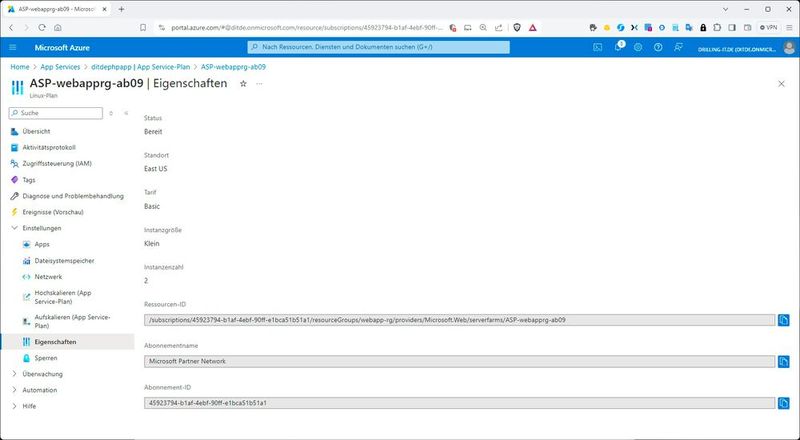Select the Abonnementname field
This screenshot has height=440, width=800.
(460, 361)
